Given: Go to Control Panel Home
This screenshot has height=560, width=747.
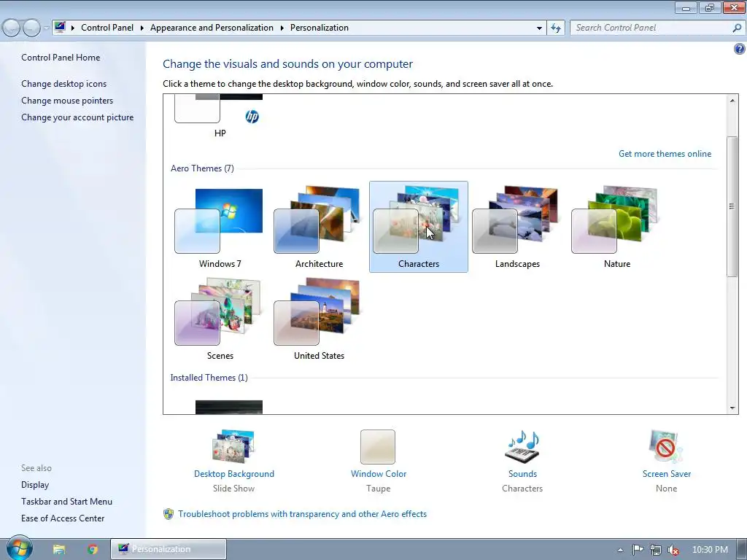Looking at the screenshot, I should click(x=61, y=58).
